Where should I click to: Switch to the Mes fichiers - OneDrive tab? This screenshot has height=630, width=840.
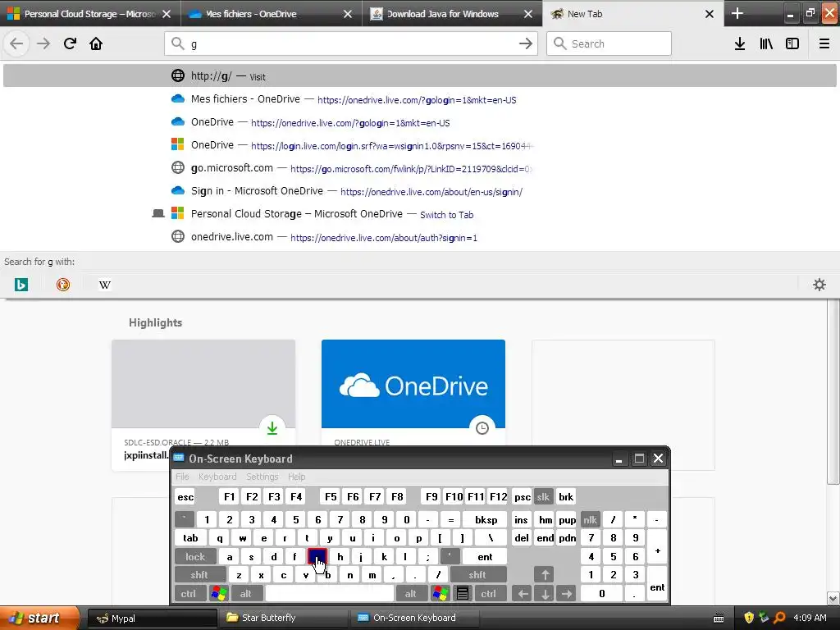click(271, 14)
